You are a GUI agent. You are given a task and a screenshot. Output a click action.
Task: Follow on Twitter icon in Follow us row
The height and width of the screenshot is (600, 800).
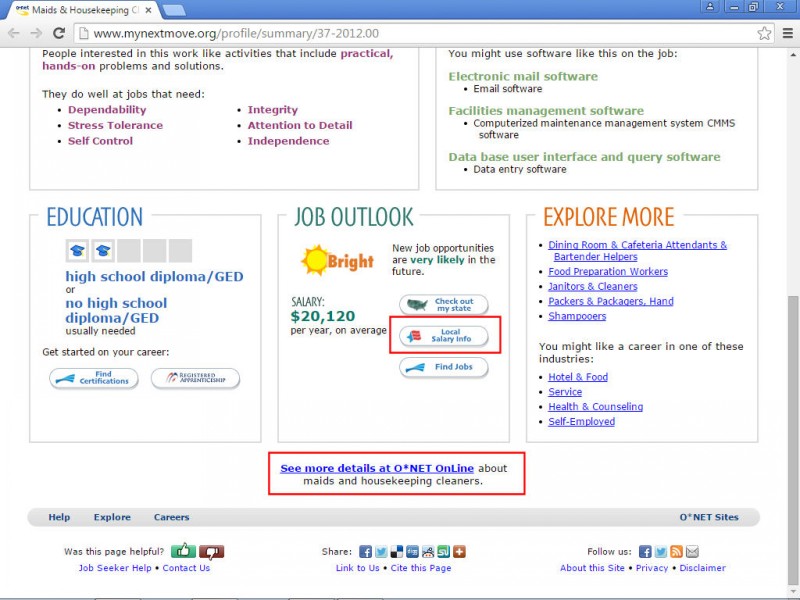pyautogui.click(x=660, y=552)
